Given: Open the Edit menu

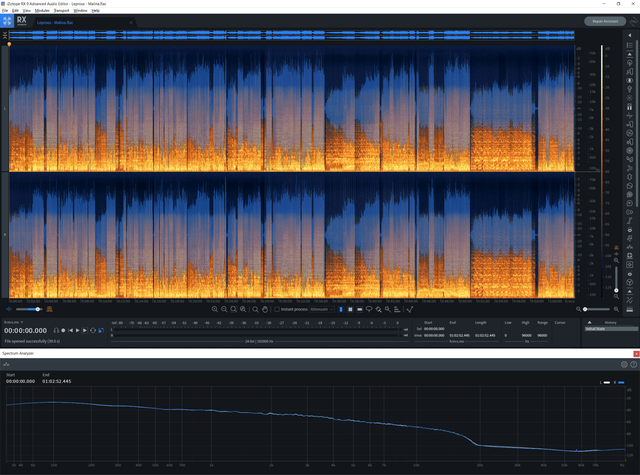Looking at the screenshot, I should (x=15, y=11).
